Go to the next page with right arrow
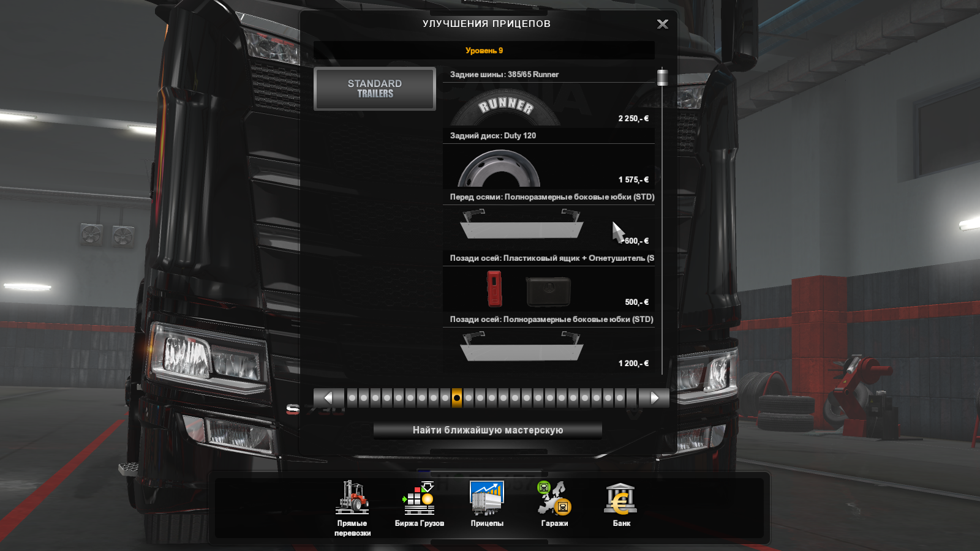 point(654,398)
